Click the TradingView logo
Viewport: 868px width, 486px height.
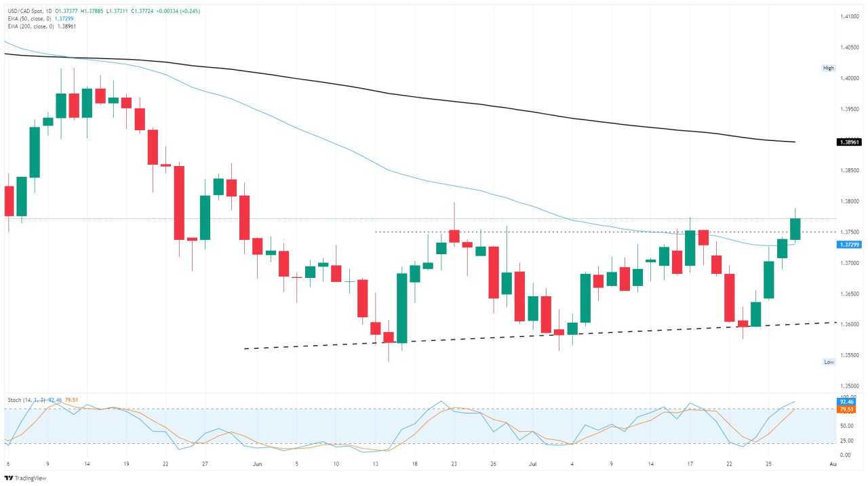pos(24,477)
